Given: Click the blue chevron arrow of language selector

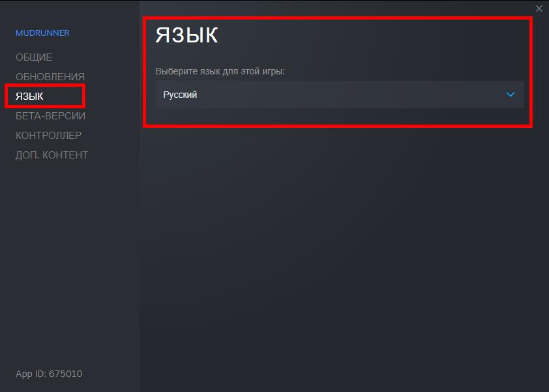Looking at the screenshot, I should (x=511, y=95).
